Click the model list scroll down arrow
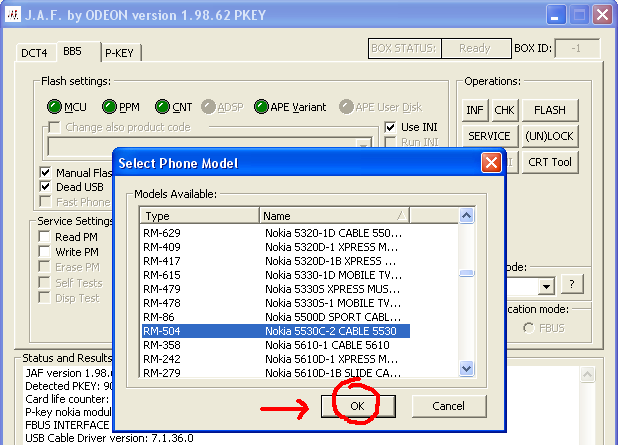The width and height of the screenshot is (618, 445). tap(466, 369)
